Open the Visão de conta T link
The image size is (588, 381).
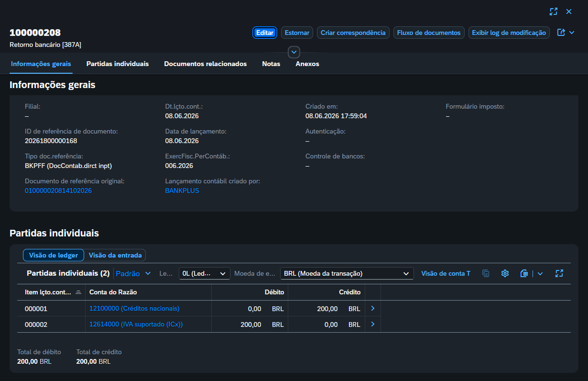(446, 273)
